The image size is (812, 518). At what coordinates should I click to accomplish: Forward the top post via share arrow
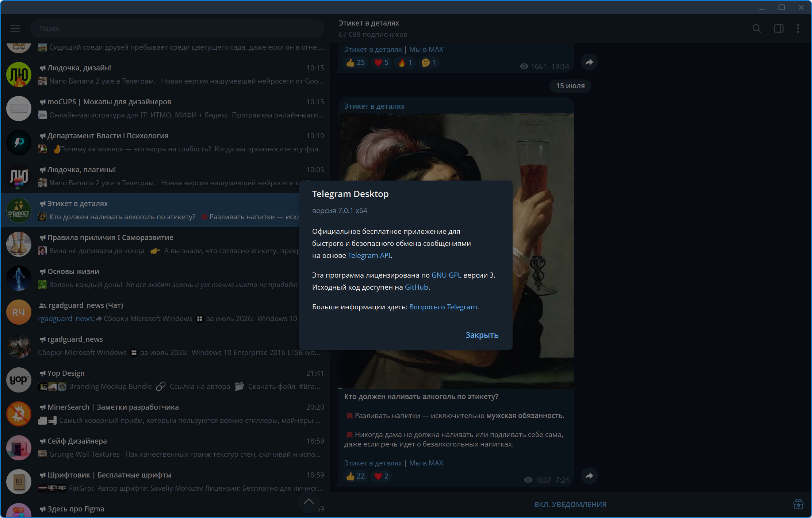tap(589, 62)
